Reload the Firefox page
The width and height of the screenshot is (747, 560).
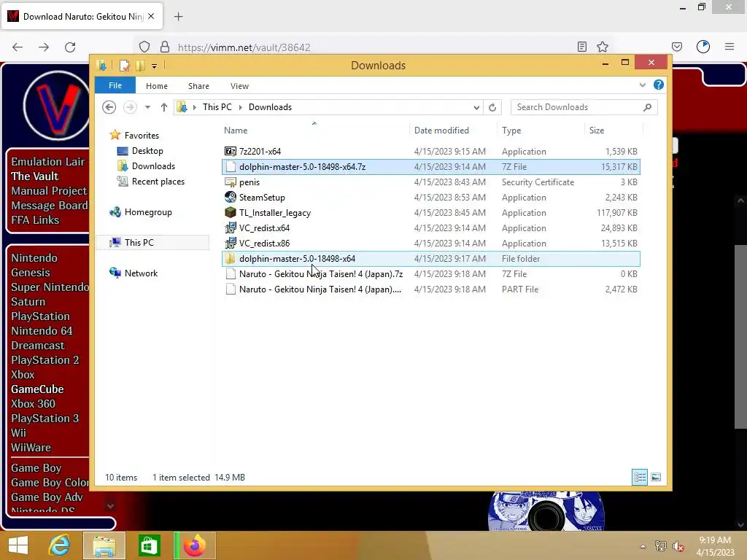click(70, 47)
